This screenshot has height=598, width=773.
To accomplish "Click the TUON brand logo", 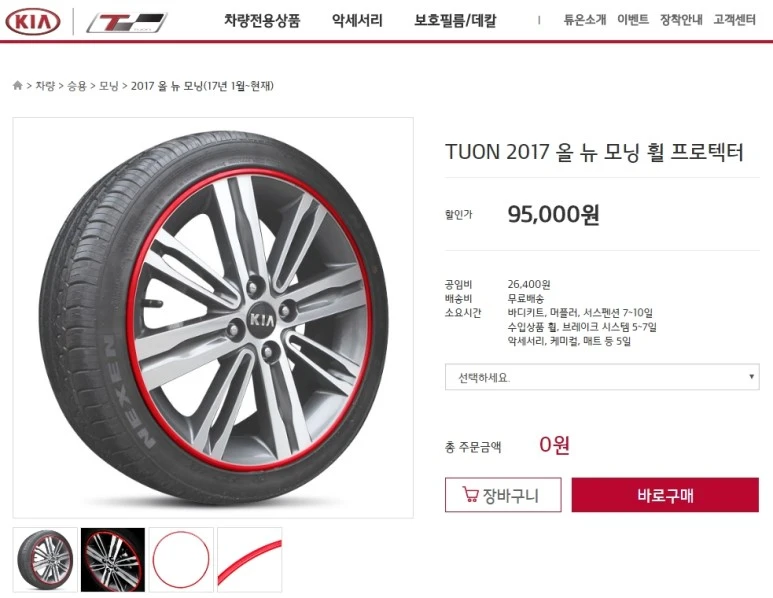I will tap(127, 23).
